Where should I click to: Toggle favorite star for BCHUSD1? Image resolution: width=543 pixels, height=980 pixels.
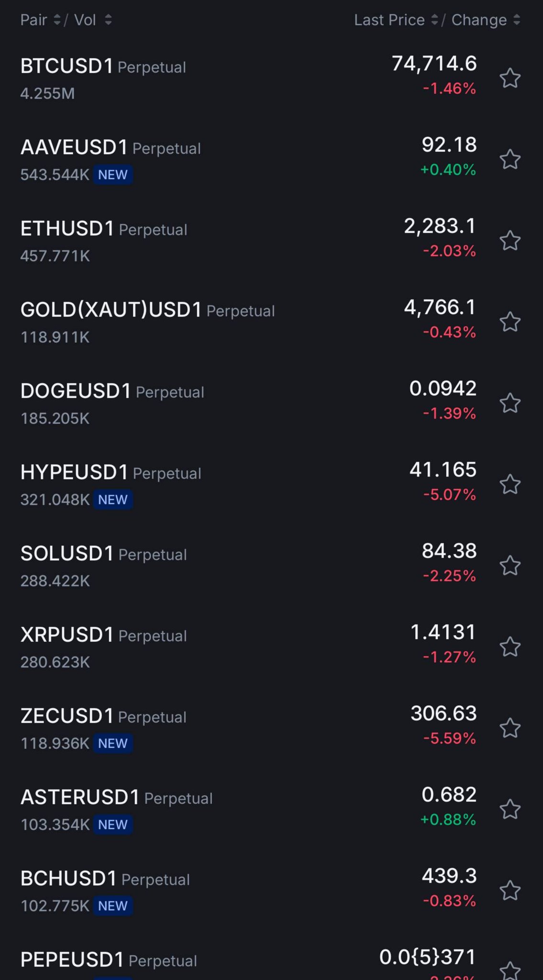point(510,891)
